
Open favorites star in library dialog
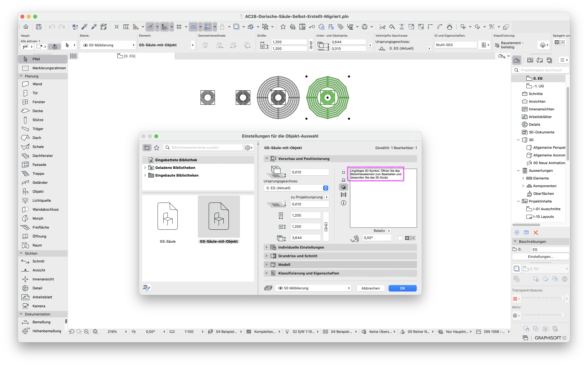[x=157, y=148]
